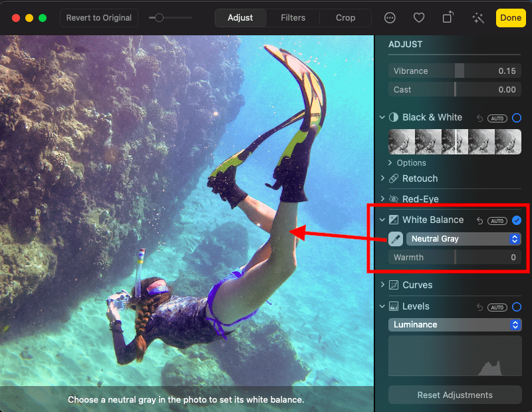The width and height of the screenshot is (532, 412).
Task: Click the White Balance section icon
Action: click(x=394, y=220)
